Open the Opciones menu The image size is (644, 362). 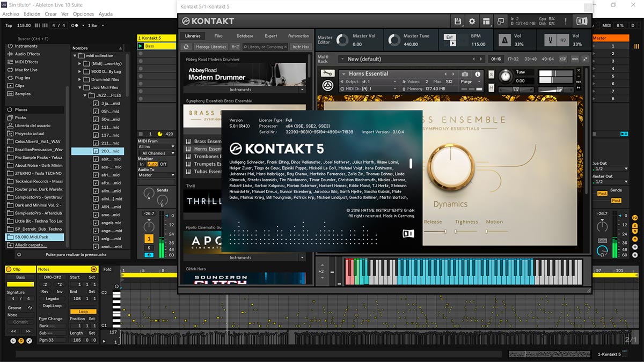83,14
